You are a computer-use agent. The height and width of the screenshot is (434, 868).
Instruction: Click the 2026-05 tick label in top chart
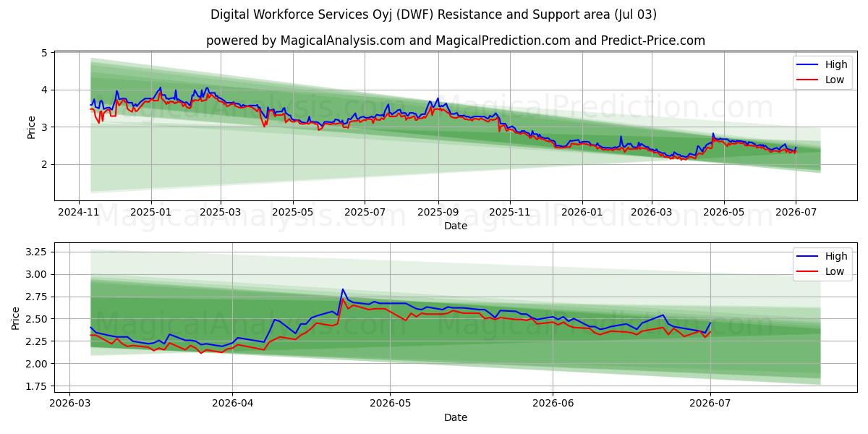pyautogui.click(x=723, y=213)
